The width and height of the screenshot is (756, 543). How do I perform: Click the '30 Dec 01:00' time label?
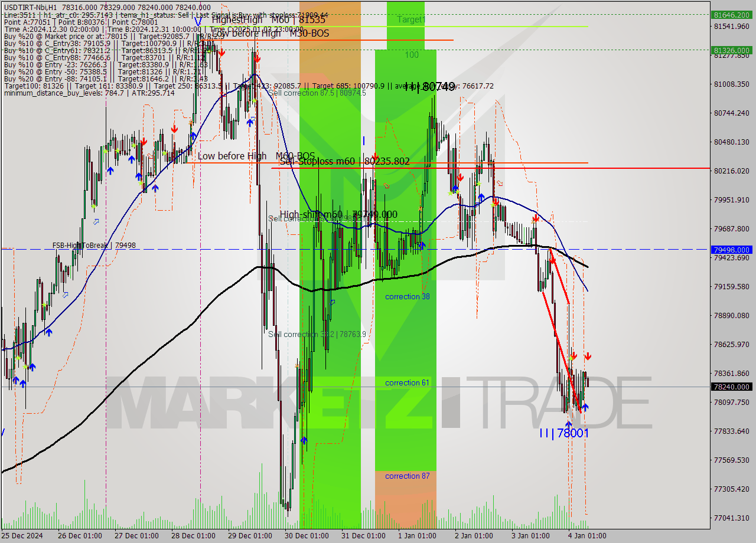pos(307,536)
